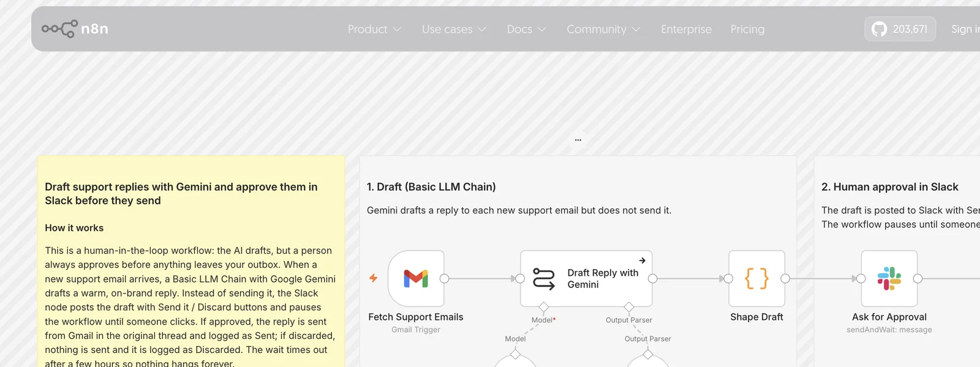This screenshot has width=980, height=367.
Task: Expand the Docs dropdown
Action: [526, 29]
